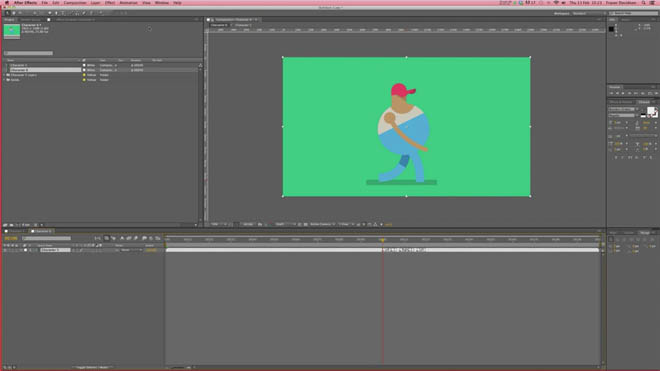Open the Effect menu
Viewport: 660px width, 371px height.
point(110,3)
